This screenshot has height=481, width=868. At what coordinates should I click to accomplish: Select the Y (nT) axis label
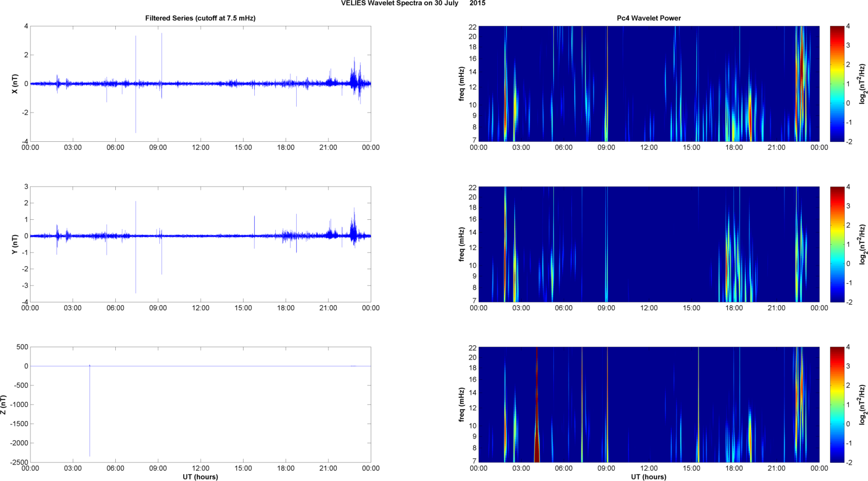coord(15,244)
